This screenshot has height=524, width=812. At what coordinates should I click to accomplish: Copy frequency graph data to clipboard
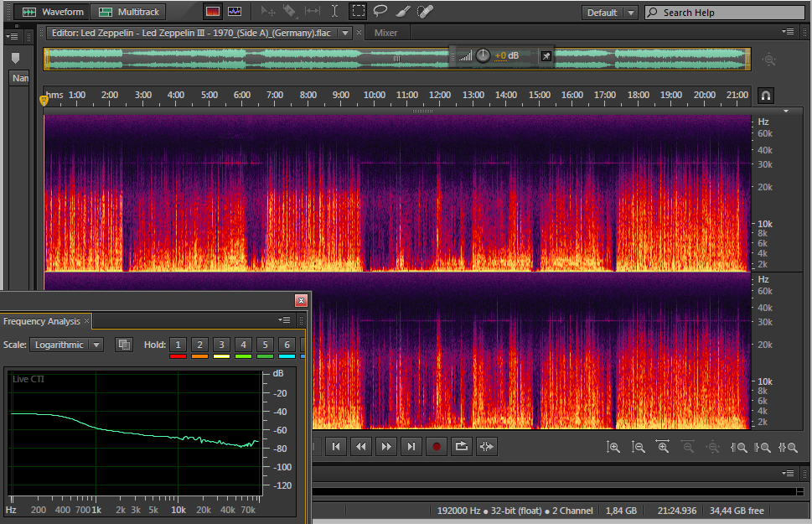(124, 345)
